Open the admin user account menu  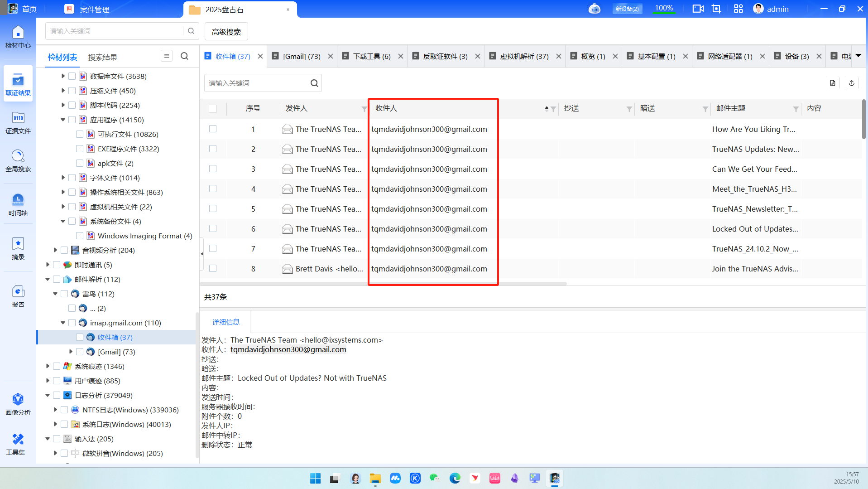tap(771, 9)
